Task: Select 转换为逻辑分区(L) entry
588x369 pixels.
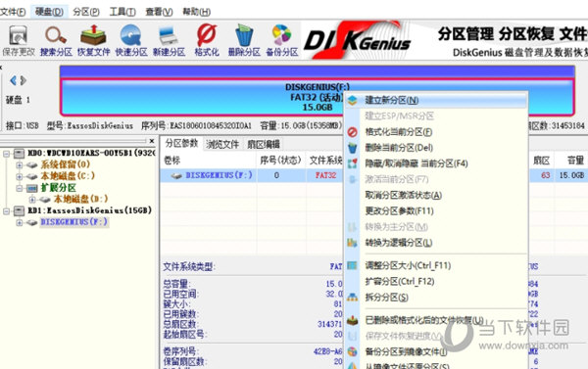Action: (x=436, y=243)
